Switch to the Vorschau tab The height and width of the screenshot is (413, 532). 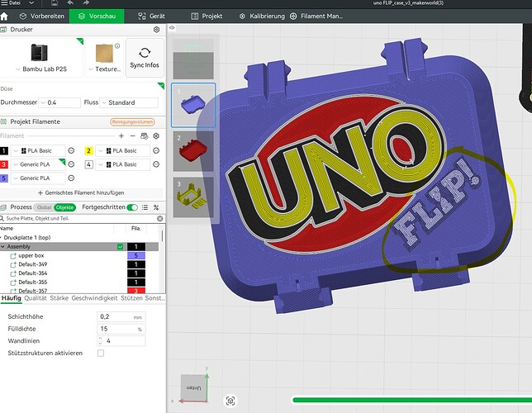[97, 16]
